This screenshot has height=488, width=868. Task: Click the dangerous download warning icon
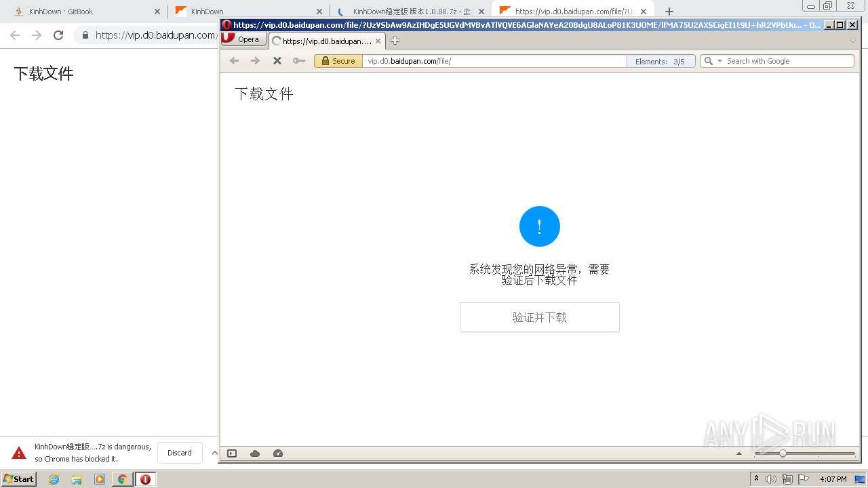pyautogui.click(x=19, y=453)
